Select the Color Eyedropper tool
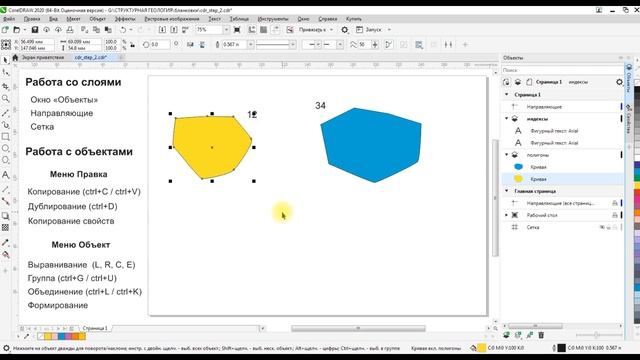Viewport: 640px width, 360px height. [5, 242]
